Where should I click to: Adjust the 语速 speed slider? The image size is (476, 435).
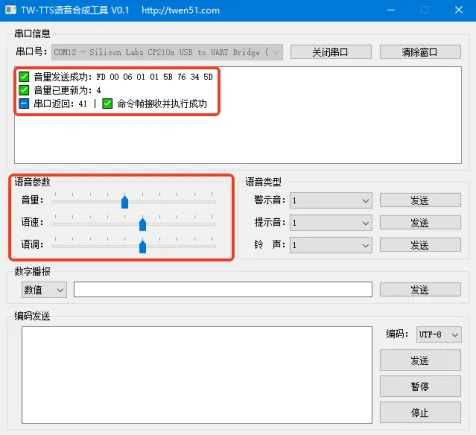click(x=142, y=225)
